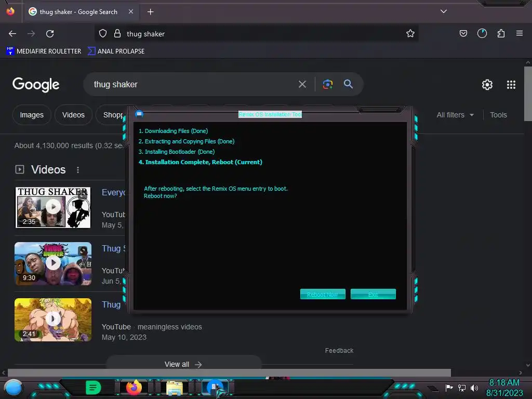
Task: View site info via the padlock icon
Action: point(117,34)
